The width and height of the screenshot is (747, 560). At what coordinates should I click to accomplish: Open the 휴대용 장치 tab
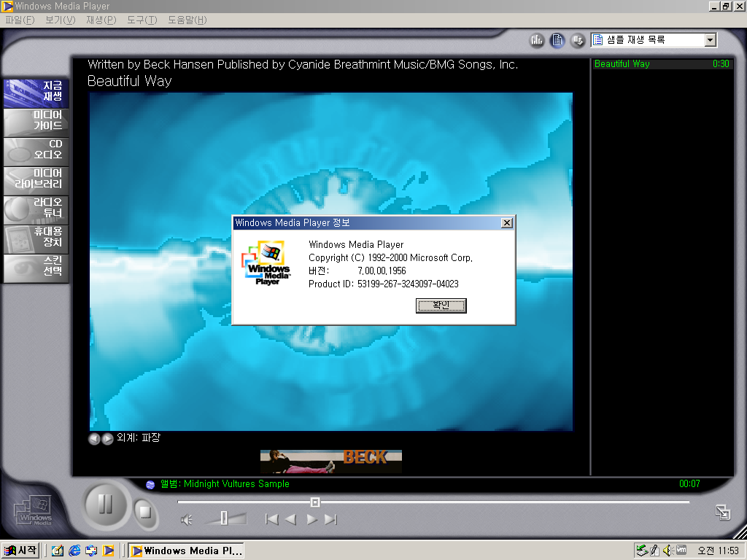coord(36,238)
